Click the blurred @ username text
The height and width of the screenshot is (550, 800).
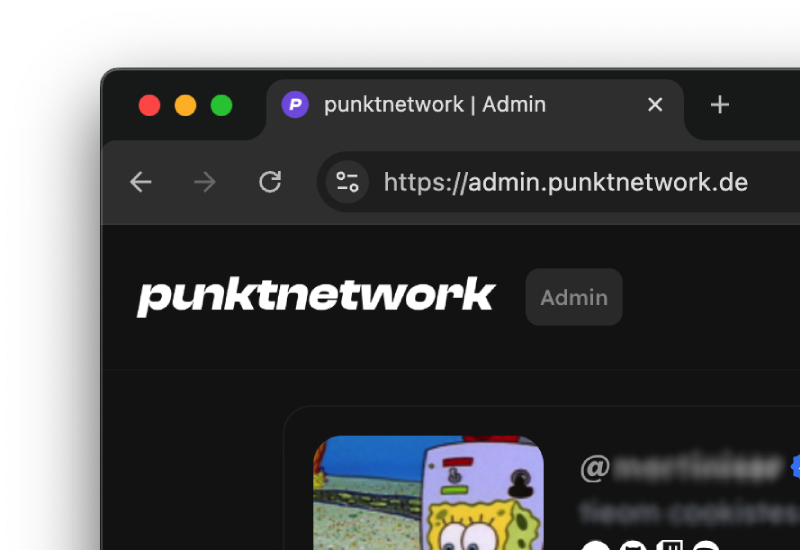tap(681, 467)
